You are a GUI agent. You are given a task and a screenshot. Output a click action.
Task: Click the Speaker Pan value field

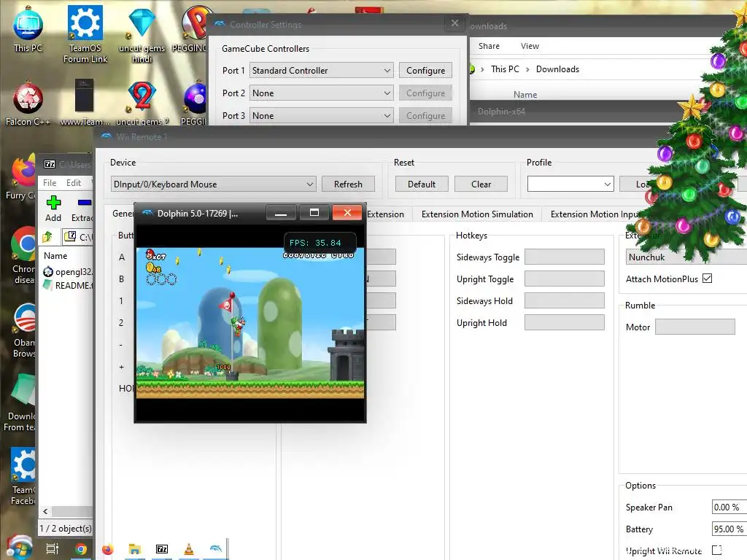coord(729,507)
